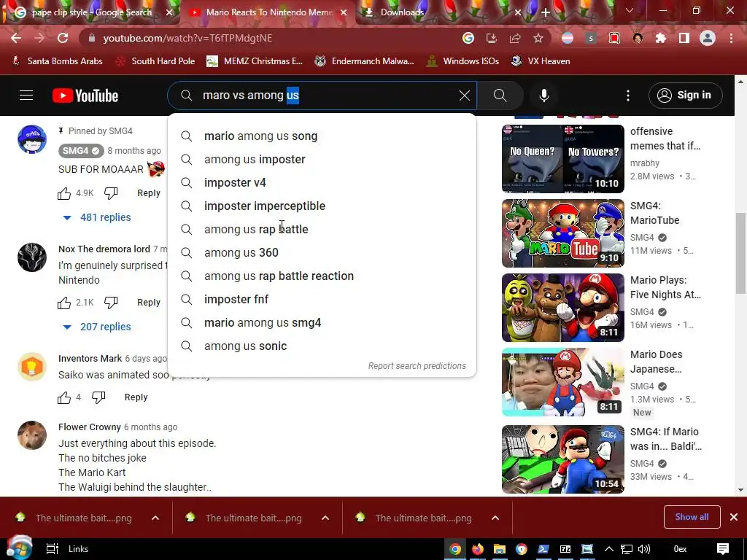
Task: Open the 'VX Heaven' bookmark
Action: point(541,61)
